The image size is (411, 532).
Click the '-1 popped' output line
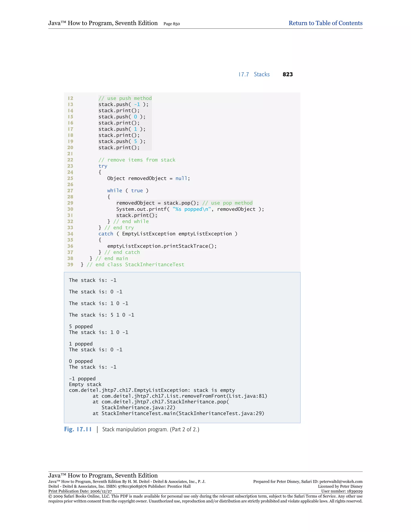pos(82,379)
